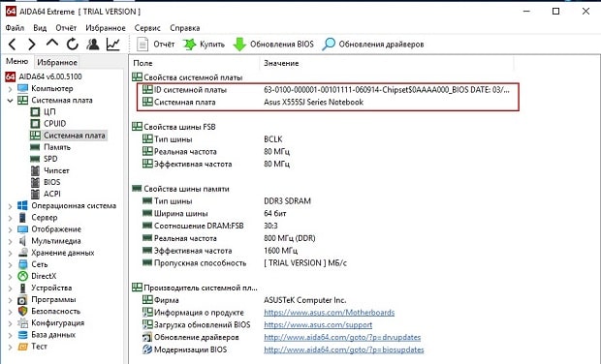Click the Сеть network icon

pos(23,264)
